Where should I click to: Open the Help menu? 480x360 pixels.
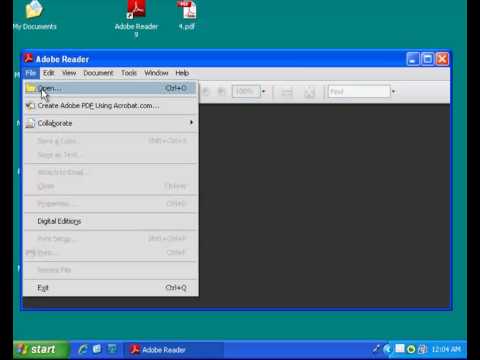point(182,73)
